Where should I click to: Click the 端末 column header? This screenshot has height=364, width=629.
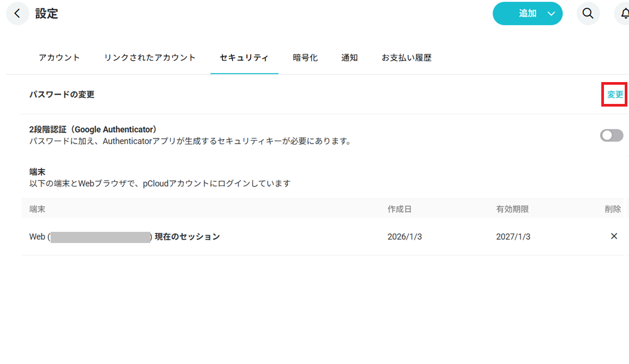pyautogui.click(x=37, y=209)
